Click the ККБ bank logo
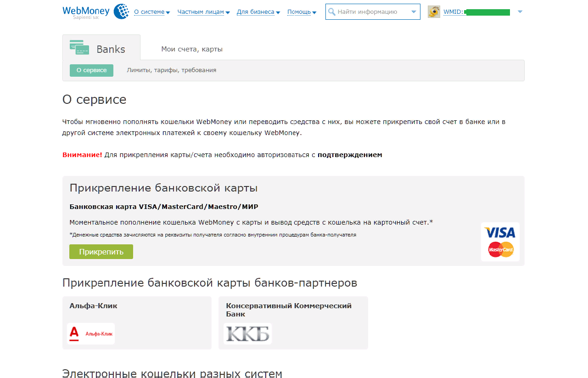Viewport: 588px width, 378px height. pyautogui.click(x=247, y=334)
